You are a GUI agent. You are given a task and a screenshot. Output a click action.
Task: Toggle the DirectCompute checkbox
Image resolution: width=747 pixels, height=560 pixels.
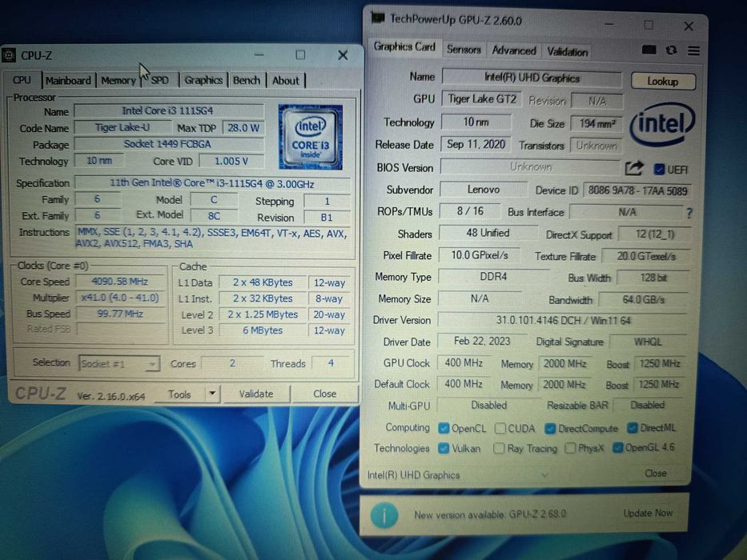coord(550,429)
